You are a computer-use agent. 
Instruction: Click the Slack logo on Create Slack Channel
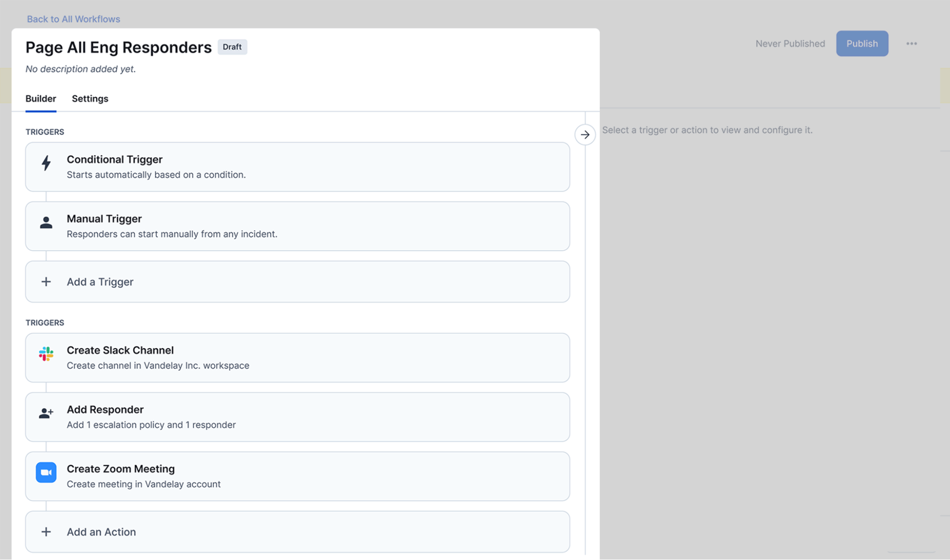pos(46,354)
